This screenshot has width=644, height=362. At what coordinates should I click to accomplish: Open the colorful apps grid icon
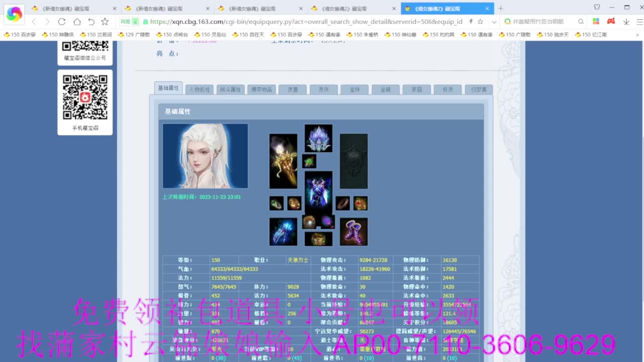click(x=596, y=22)
